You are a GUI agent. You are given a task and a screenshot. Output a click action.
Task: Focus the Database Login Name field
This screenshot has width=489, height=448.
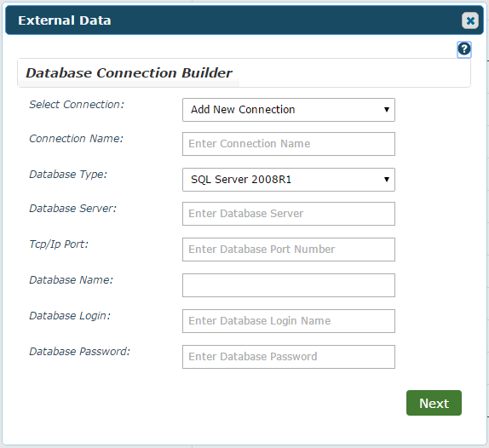point(289,321)
